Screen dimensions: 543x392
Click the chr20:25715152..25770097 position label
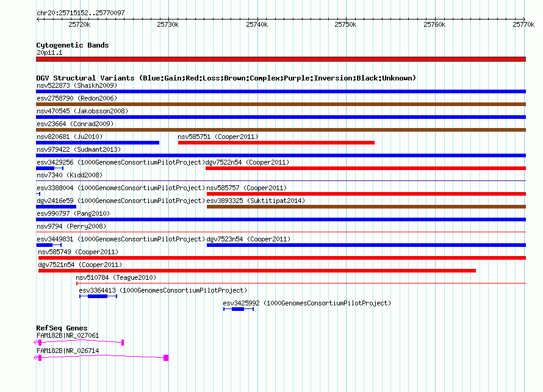click(x=81, y=13)
